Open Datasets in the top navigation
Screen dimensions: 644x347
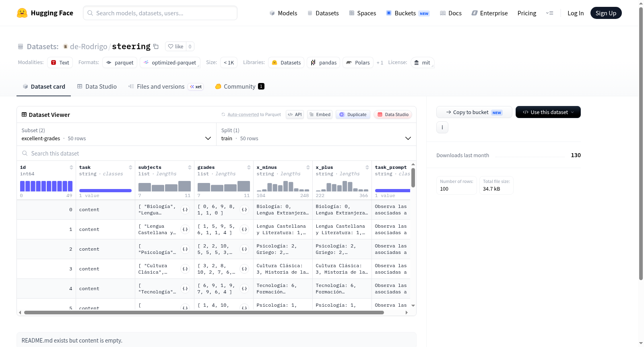[x=323, y=13]
